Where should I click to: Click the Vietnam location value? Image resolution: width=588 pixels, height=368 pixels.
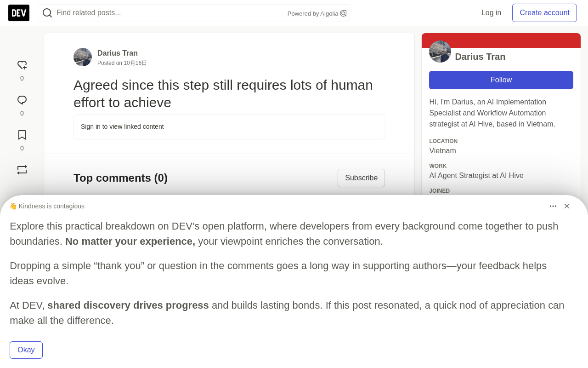tap(443, 151)
